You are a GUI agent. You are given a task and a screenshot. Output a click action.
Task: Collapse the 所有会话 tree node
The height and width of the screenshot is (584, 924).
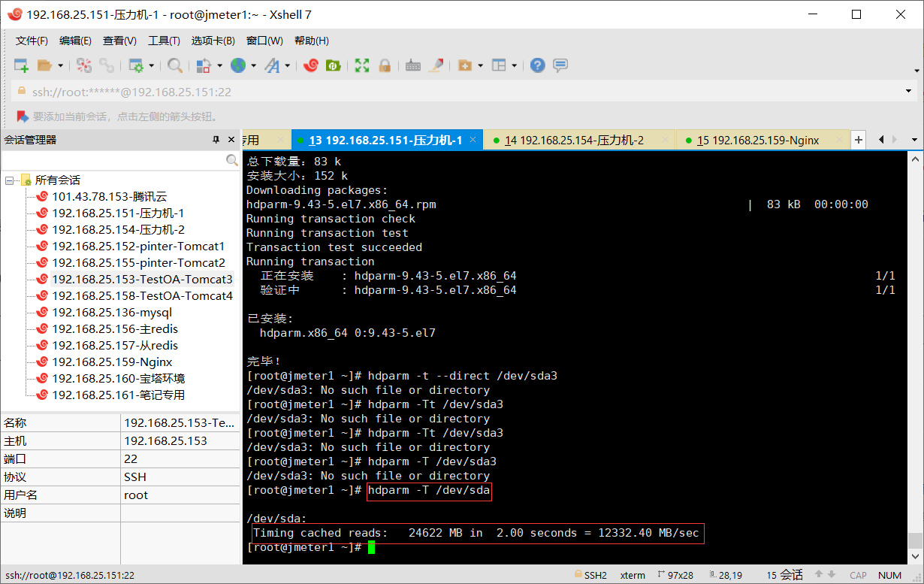pyautogui.click(x=10, y=180)
